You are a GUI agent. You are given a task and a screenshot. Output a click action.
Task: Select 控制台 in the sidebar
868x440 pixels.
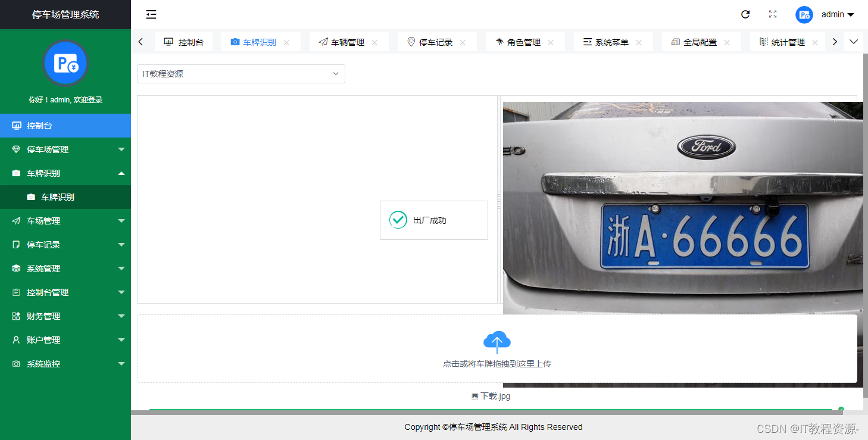(65, 126)
